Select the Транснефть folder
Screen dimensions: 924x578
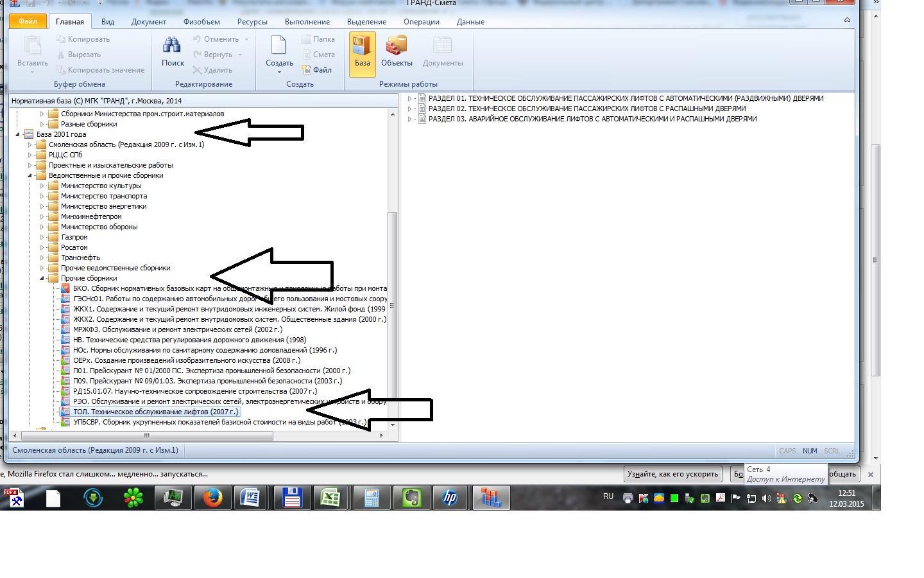[80, 258]
